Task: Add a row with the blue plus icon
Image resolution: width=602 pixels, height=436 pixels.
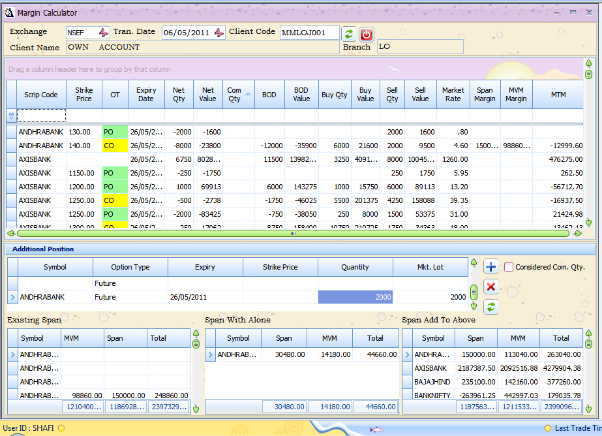Action: click(x=491, y=267)
